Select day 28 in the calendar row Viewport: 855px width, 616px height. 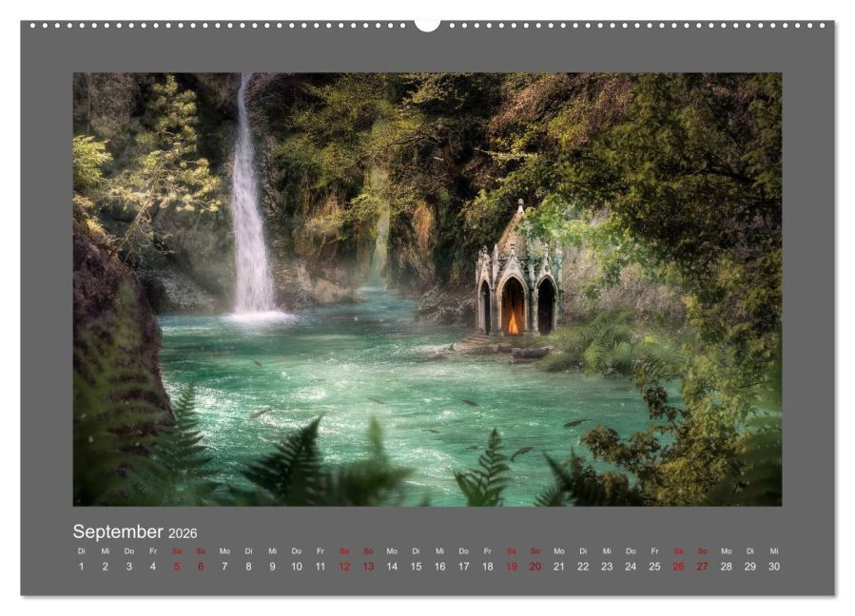pos(727,567)
